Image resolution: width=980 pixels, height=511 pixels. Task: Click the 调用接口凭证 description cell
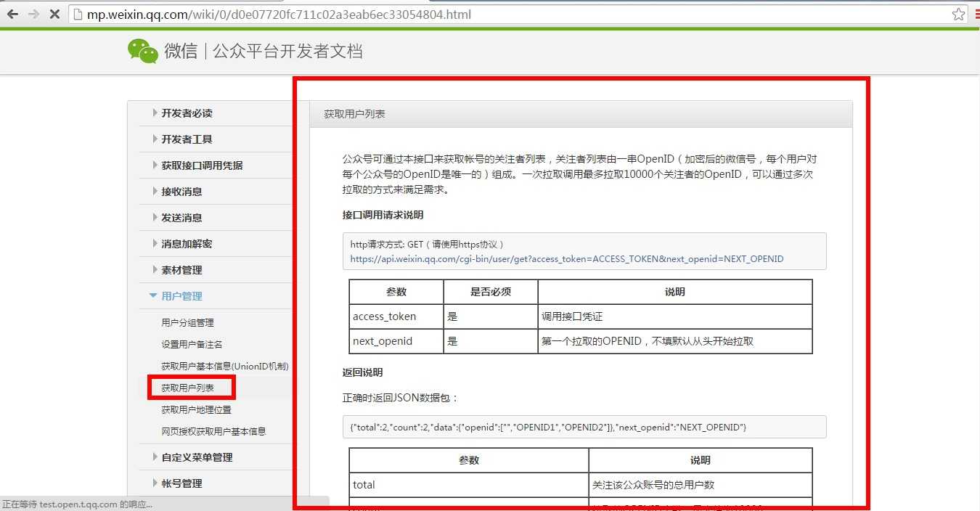[x=675, y=316]
